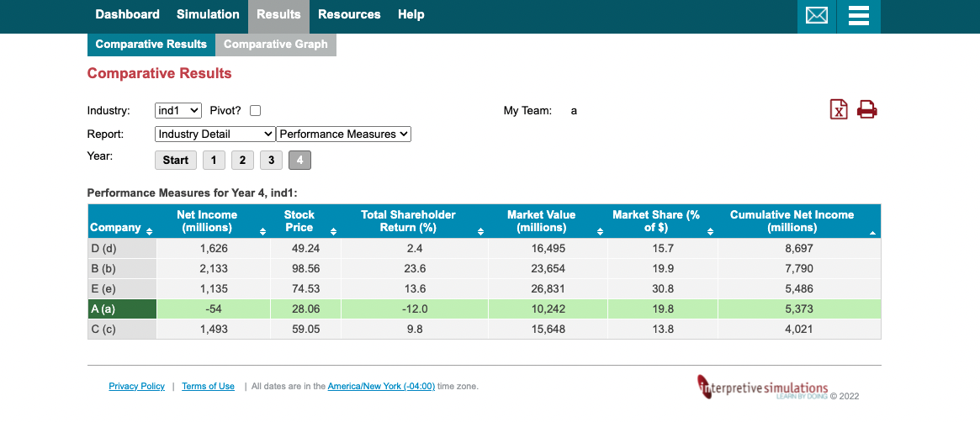Click the red printer icon
Viewport: 980px width, 422px height.
[x=867, y=109]
